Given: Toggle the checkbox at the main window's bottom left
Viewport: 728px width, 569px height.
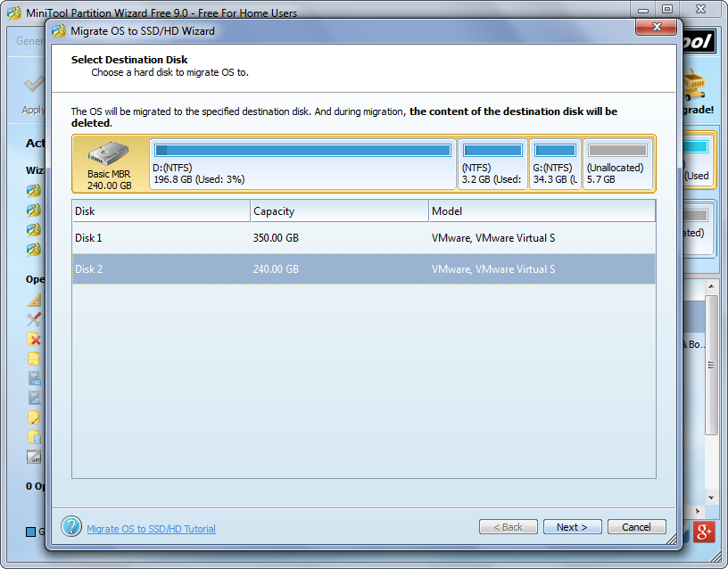Looking at the screenshot, I should (x=30, y=532).
